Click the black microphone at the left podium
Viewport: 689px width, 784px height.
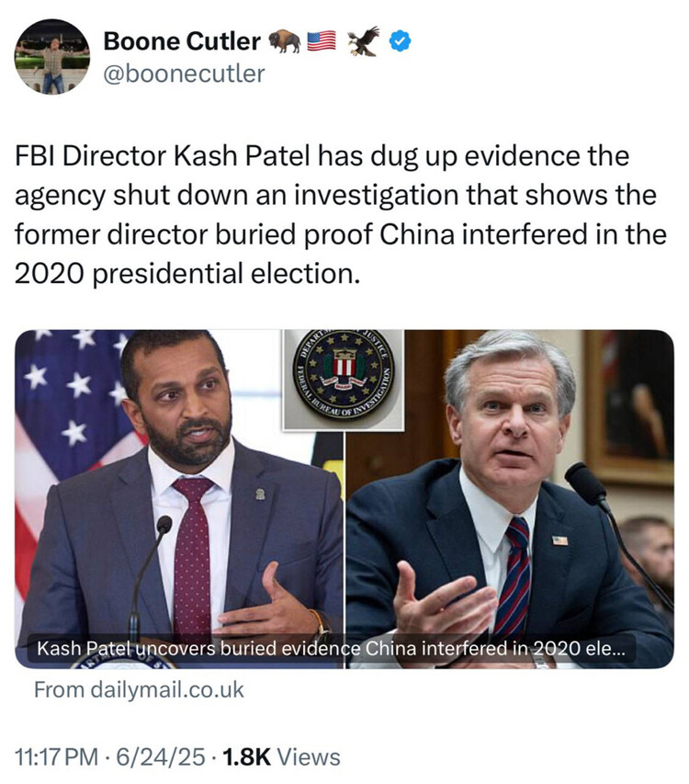click(163, 528)
